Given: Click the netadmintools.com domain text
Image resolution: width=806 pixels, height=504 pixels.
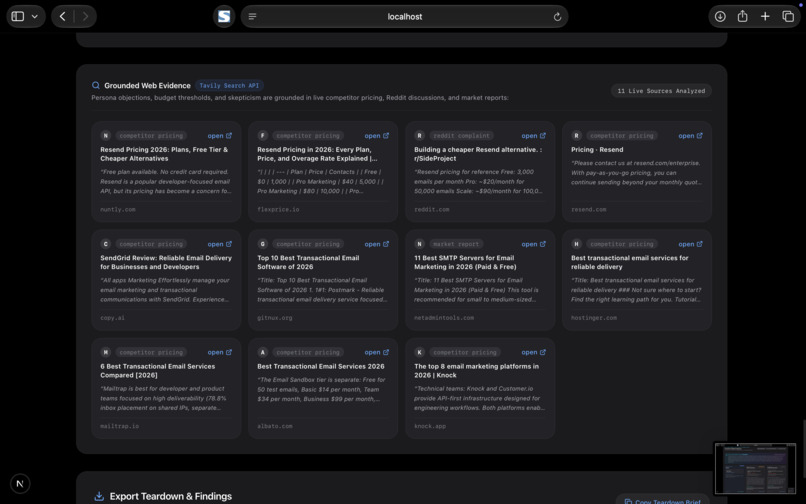Looking at the screenshot, I should pyautogui.click(x=444, y=318).
